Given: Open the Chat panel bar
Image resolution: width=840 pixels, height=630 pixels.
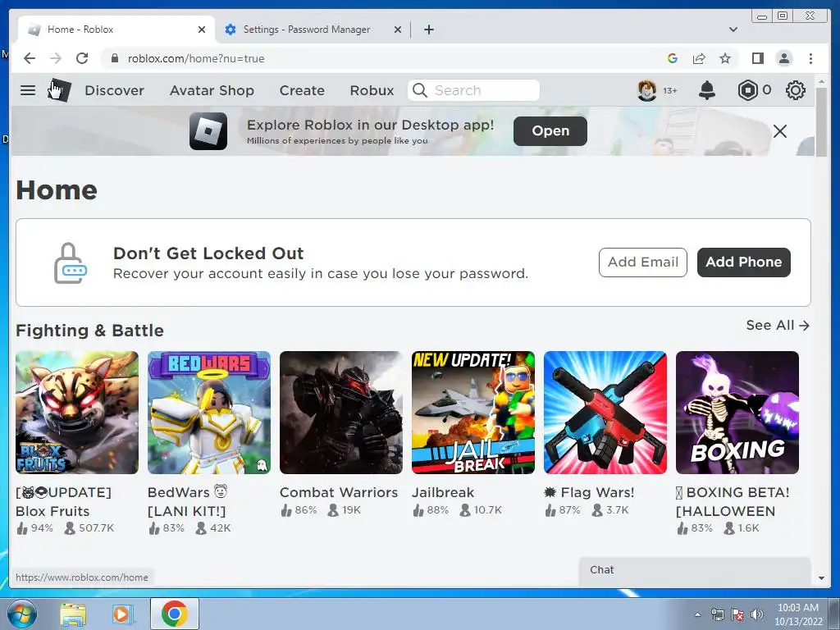Looking at the screenshot, I should coord(695,571).
